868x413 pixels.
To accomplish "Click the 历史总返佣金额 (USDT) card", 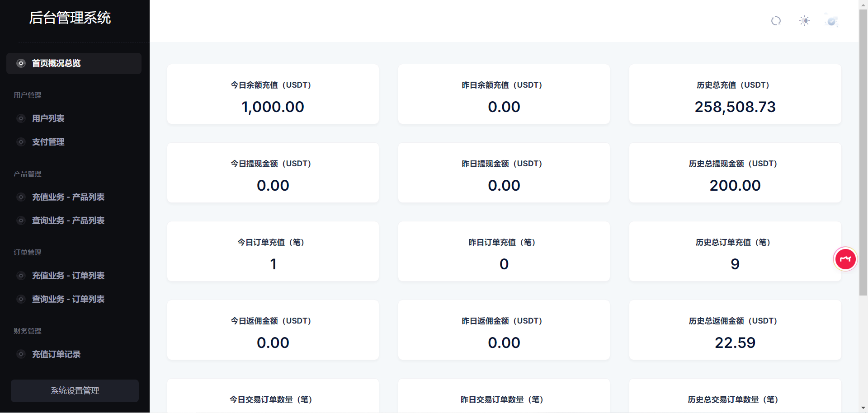I will (735, 330).
